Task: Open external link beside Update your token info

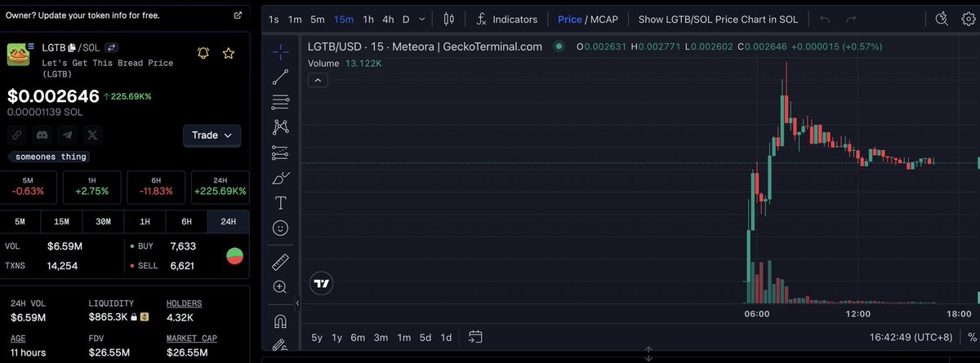Action: point(238,15)
